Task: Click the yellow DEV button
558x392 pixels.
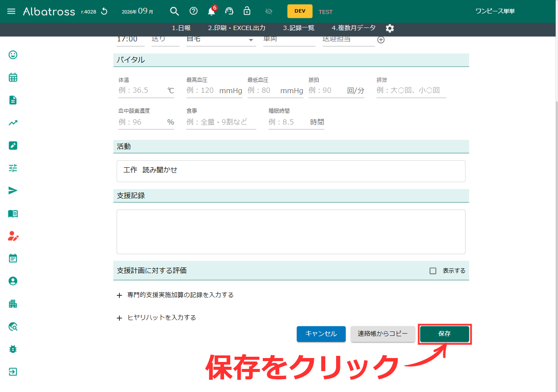Action: (x=300, y=11)
